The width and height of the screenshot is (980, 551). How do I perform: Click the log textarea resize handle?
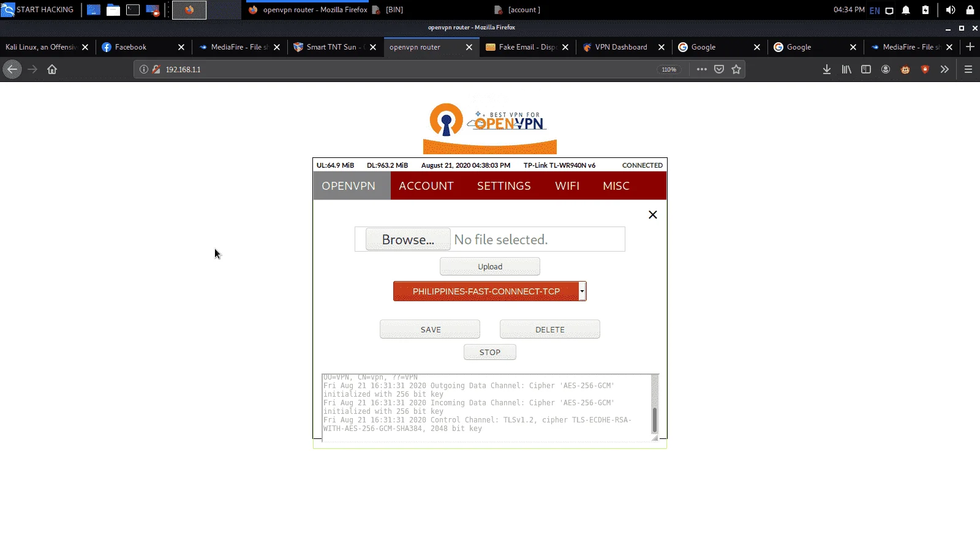[655, 438]
